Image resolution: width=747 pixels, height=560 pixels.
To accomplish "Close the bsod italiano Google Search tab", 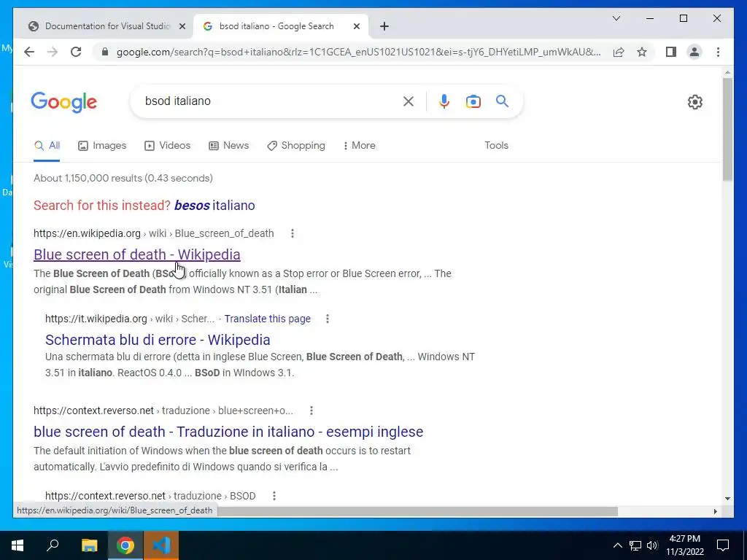I will coord(356,26).
